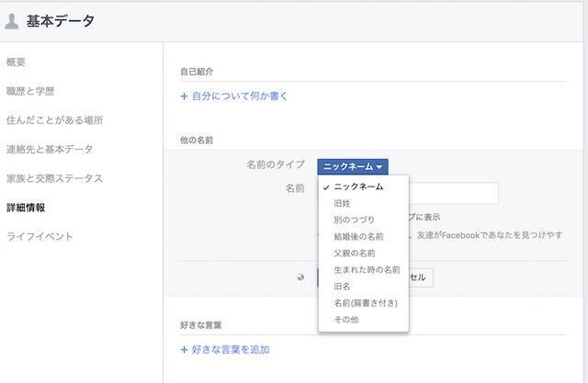Viewport: 588px width, 383px height.
Task: Open the 名前のタイプ dropdown button
Action: click(353, 166)
